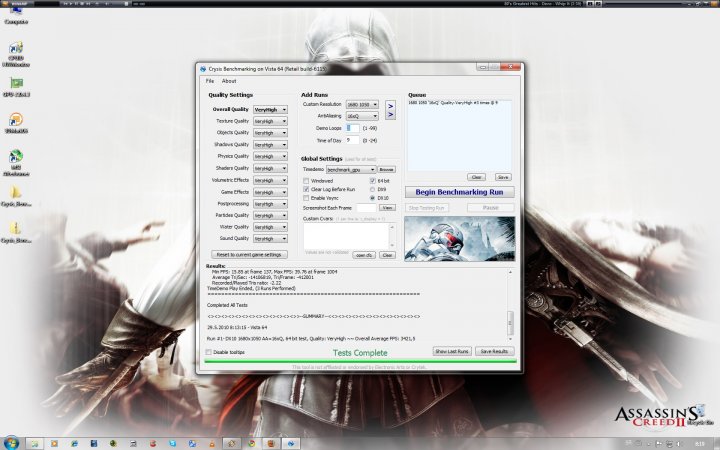The image size is (720, 450).
Task: Open the Particles Quality dropdown
Action: click(x=270, y=215)
